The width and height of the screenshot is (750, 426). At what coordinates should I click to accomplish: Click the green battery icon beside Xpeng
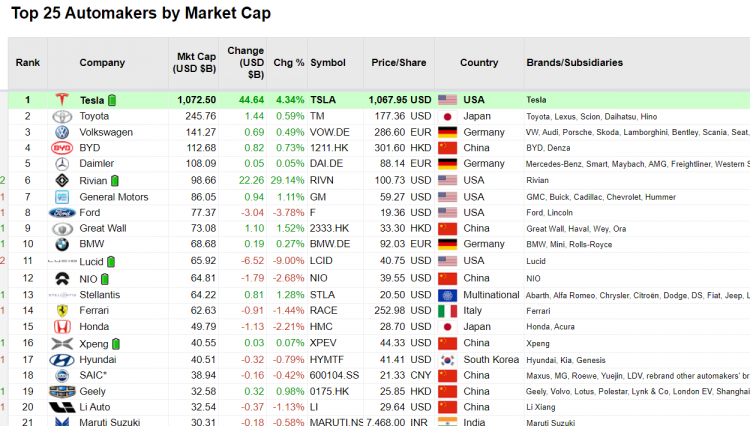[116, 344]
